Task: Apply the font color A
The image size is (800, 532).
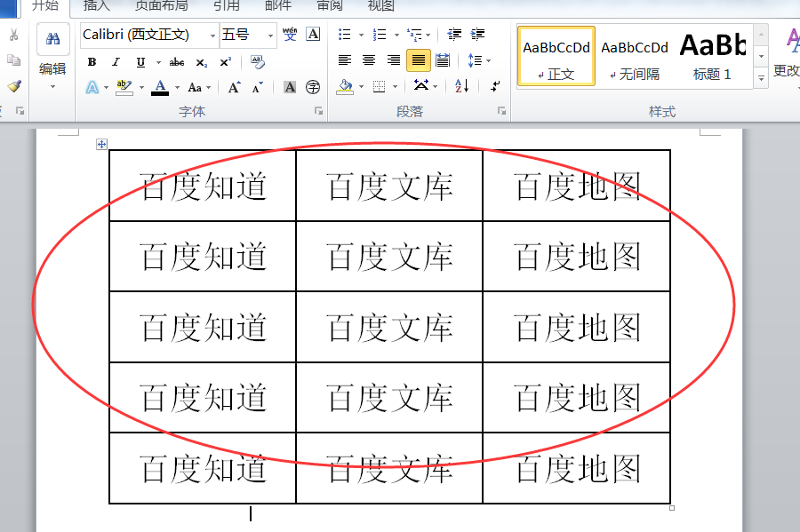Action: [160, 87]
